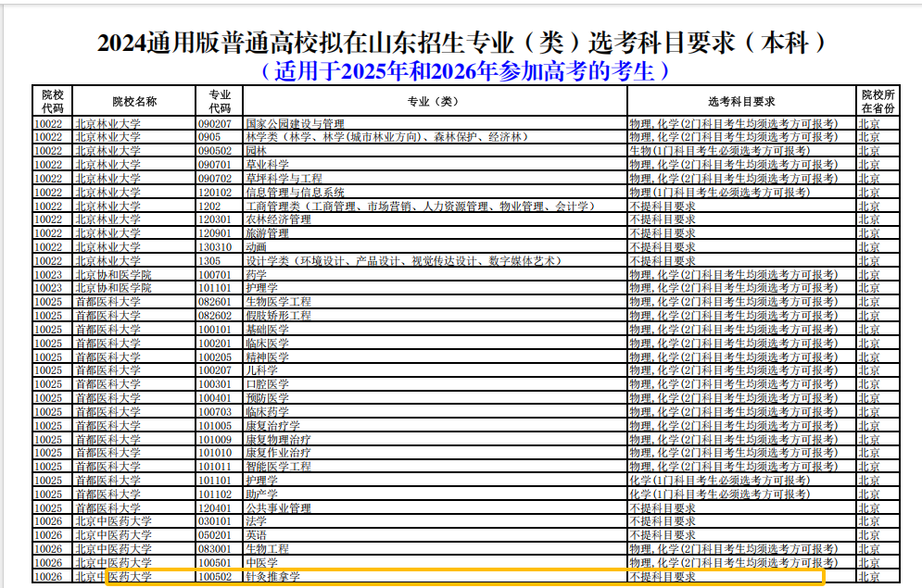Select the major '生物医学工程'

(279, 302)
